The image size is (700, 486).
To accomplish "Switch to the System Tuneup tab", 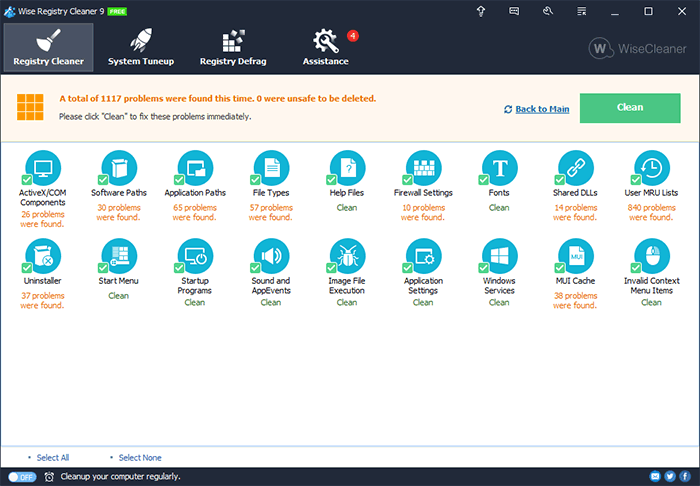I will coord(141,47).
